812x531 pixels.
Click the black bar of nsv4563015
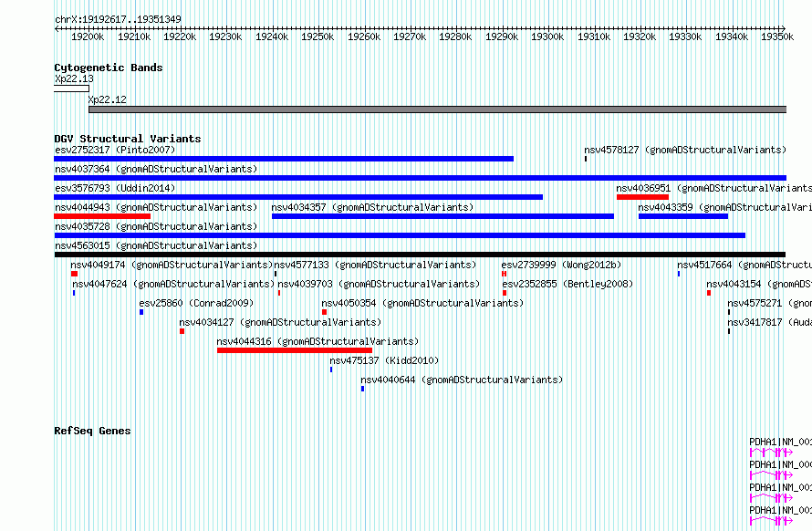[x=420, y=255]
